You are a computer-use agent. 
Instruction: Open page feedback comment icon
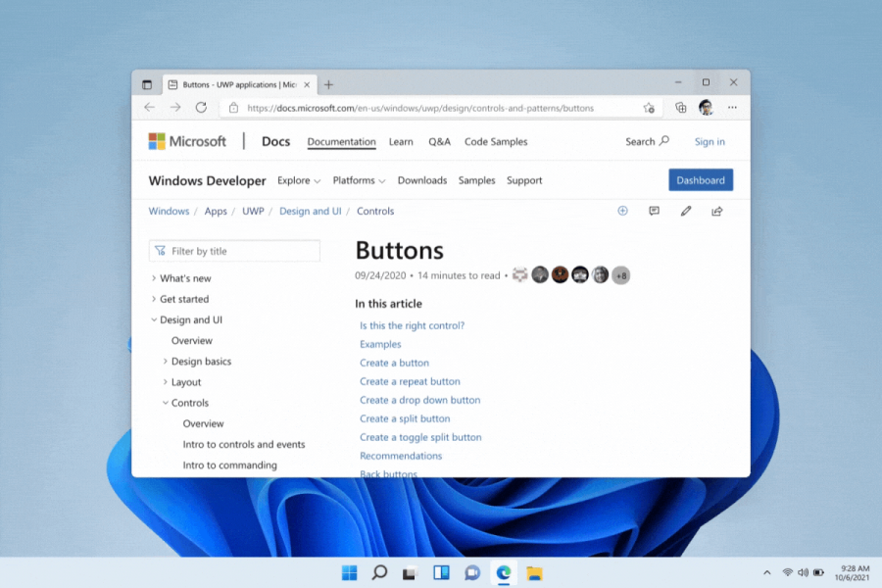(x=654, y=211)
